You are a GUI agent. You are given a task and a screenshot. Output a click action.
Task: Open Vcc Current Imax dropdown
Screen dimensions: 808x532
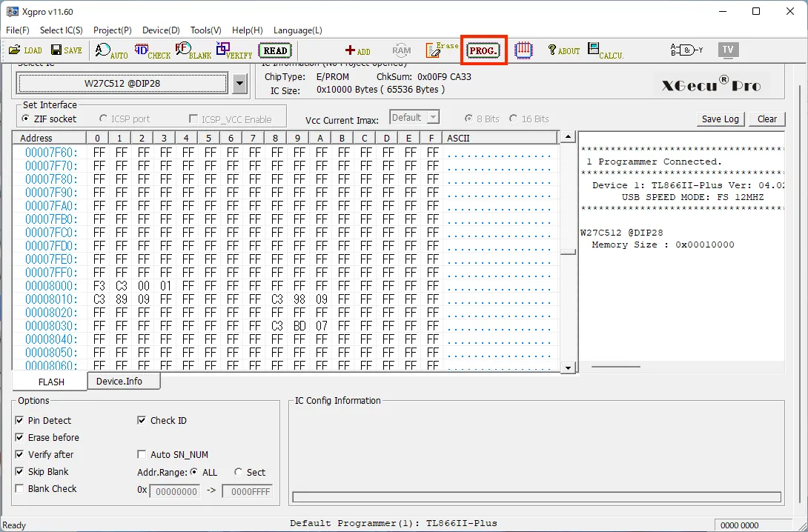pyautogui.click(x=434, y=118)
